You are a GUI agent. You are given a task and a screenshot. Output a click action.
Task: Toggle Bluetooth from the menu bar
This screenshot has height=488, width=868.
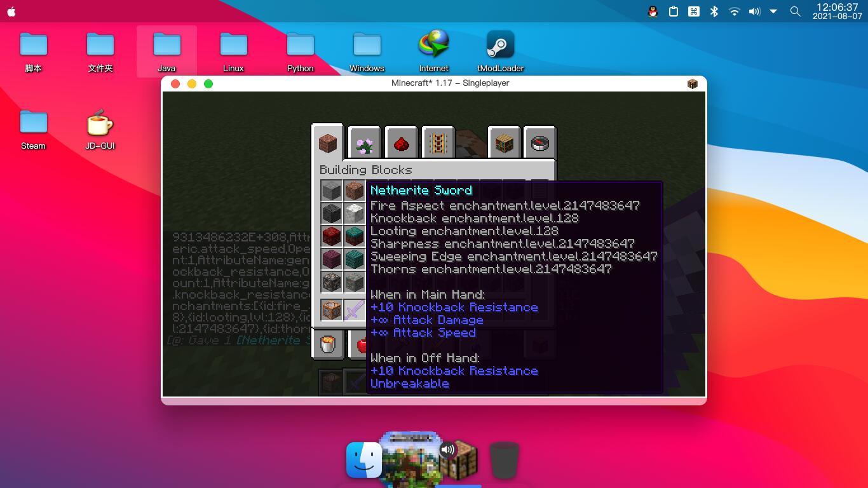(714, 11)
